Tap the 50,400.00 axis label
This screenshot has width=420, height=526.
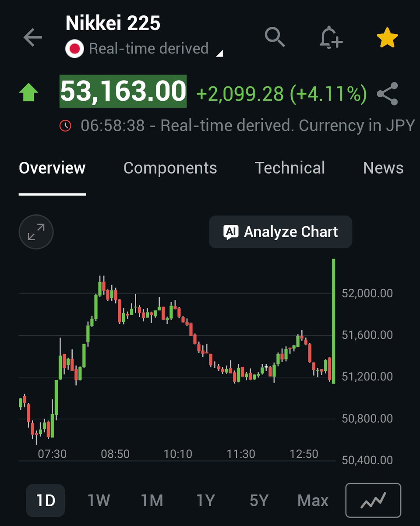[x=367, y=460]
